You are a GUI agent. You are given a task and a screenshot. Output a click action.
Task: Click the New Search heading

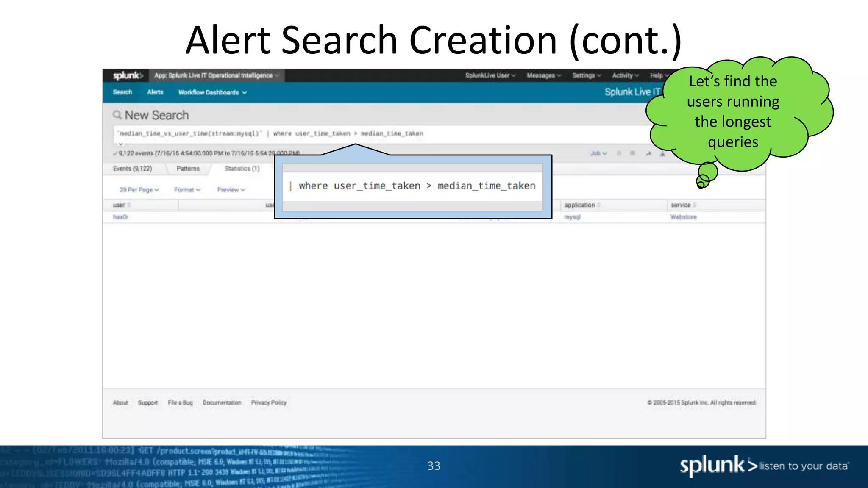(157, 115)
